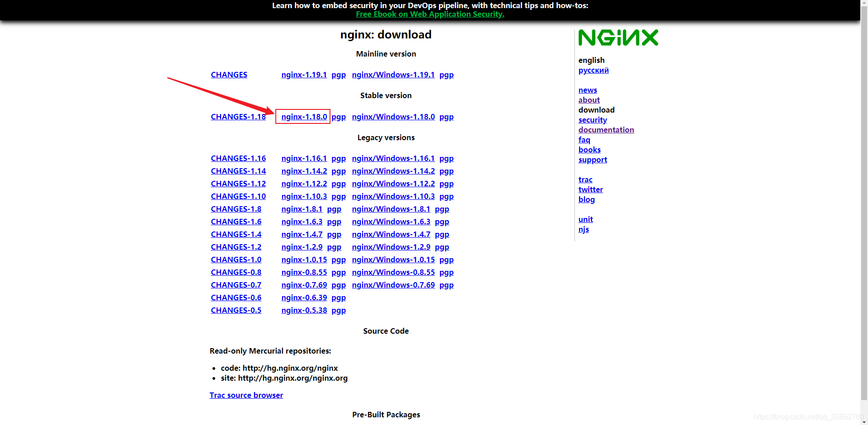Go to the news page
This screenshot has height=425, width=868.
click(x=587, y=90)
